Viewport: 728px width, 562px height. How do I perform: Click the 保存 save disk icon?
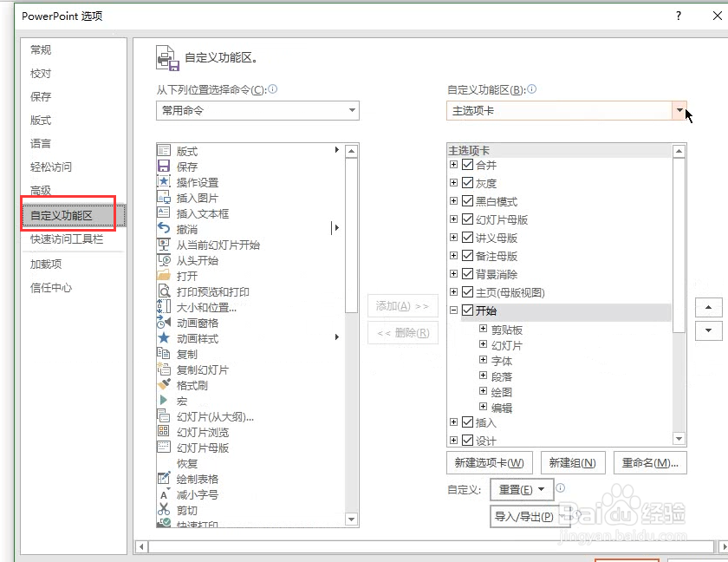point(164,167)
